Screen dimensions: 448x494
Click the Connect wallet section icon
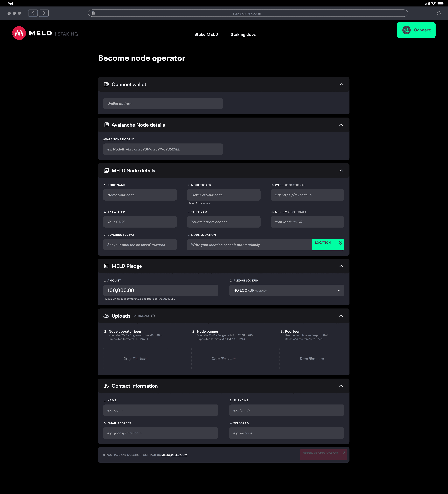[x=106, y=84]
